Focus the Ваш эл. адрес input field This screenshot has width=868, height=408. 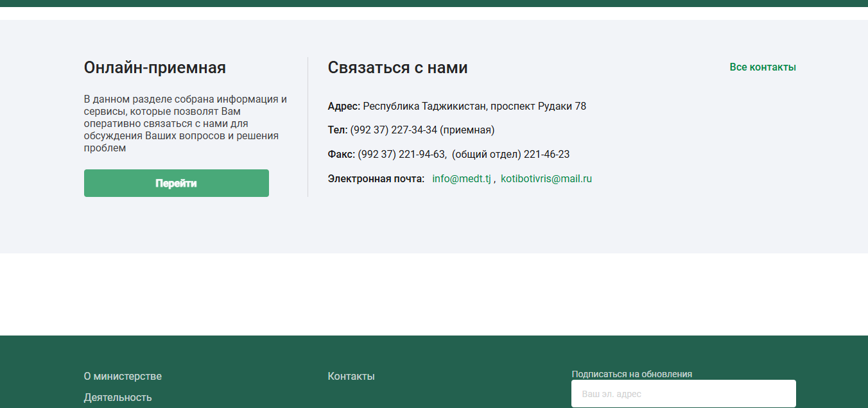pyautogui.click(x=683, y=394)
